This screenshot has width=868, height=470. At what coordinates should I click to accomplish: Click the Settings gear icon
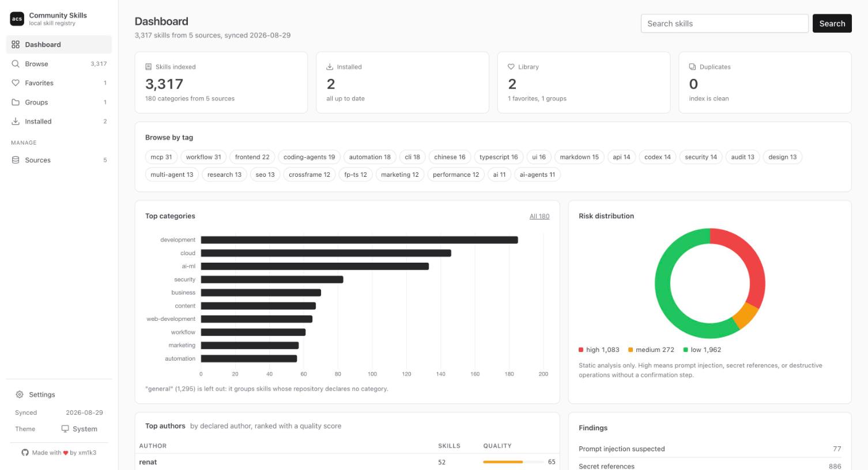[x=20, y=395]
